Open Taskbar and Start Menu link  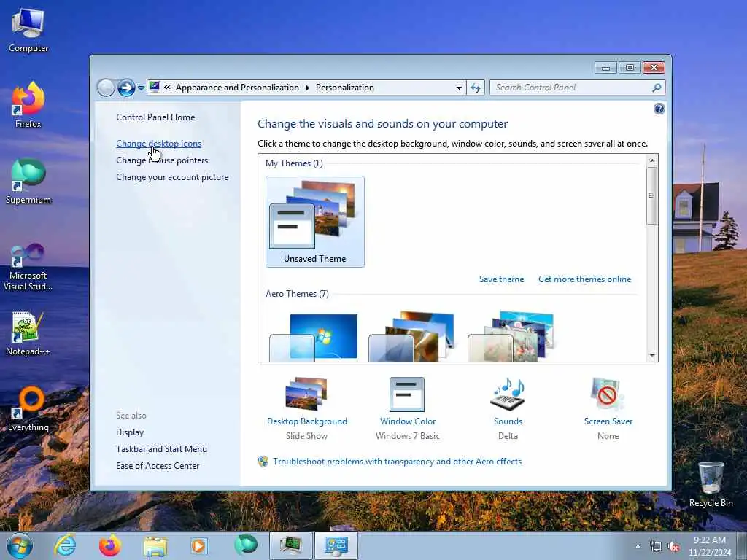pos(161,449)
